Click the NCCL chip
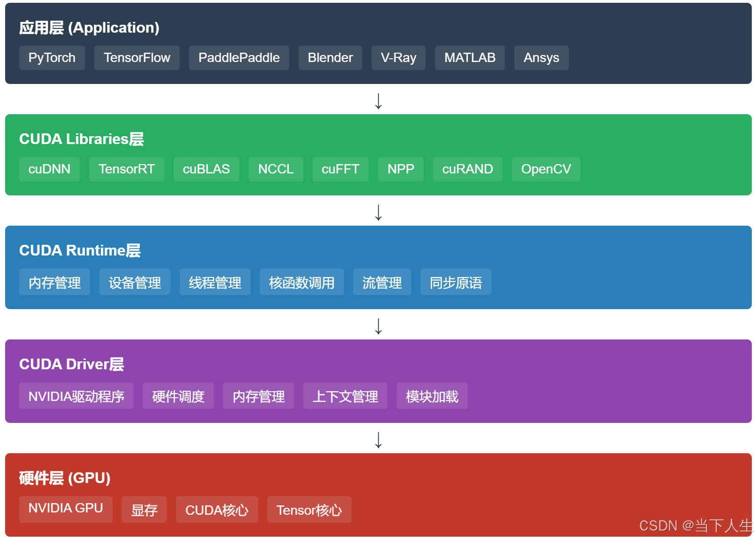Screen dimensions: 756x539 [x=276, y=169]
